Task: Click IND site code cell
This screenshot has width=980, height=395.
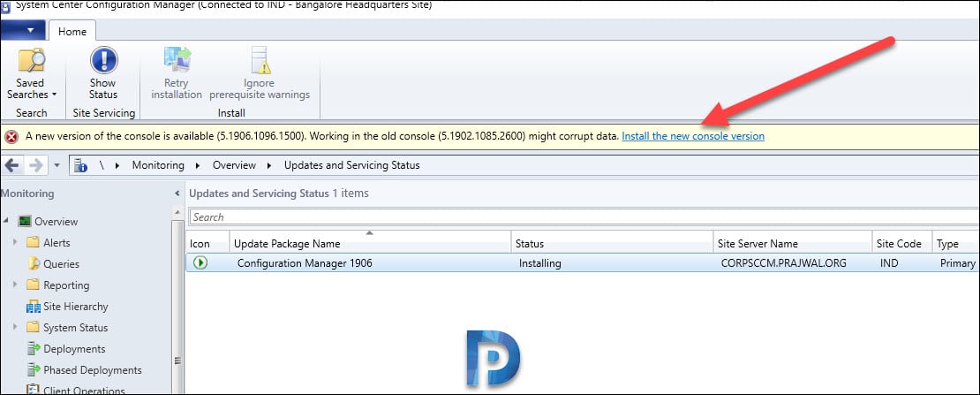Action: pos(889,263)
